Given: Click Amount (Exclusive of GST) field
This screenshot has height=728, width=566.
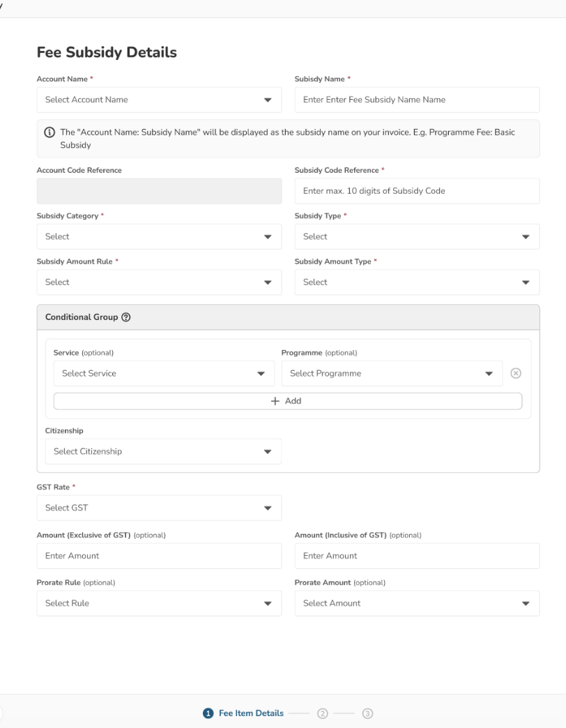Looking at the screenshot, I should pyautogui.click(x=159, y=556).
